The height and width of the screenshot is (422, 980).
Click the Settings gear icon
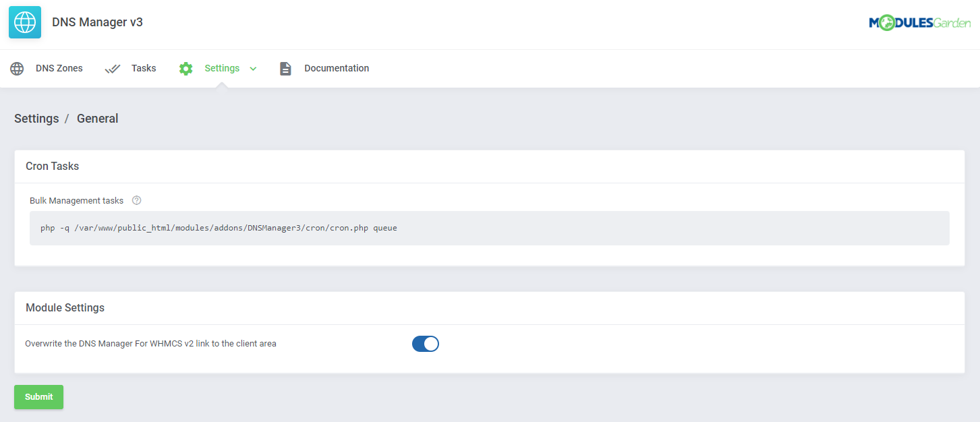point(186,69)
